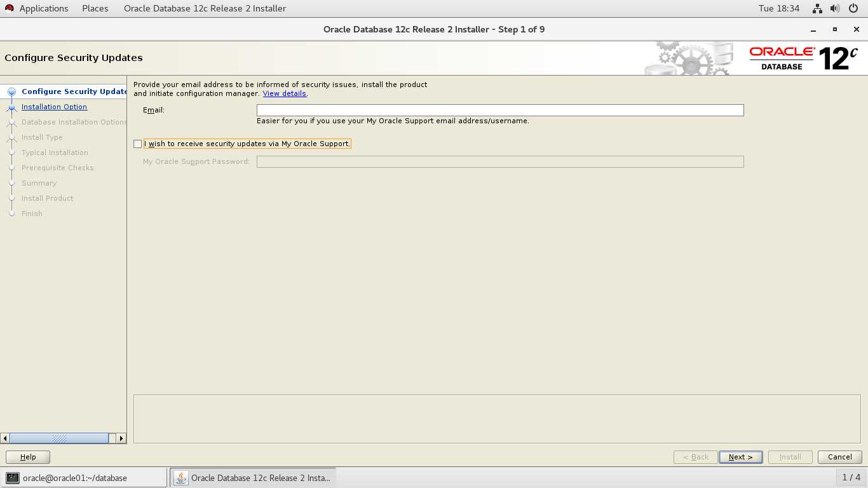Click the Next button
This screenshot has width=868, height=488.
[741, 457]
